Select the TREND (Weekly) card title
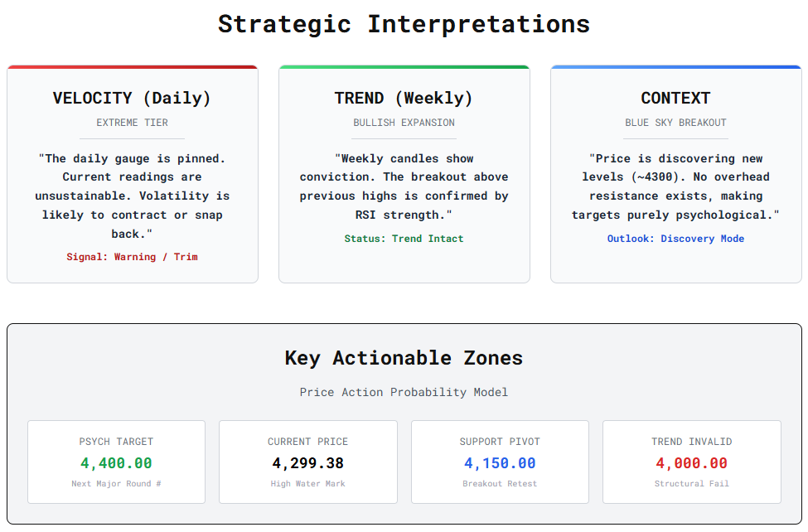The image size is (808, 532). point(404,98)
